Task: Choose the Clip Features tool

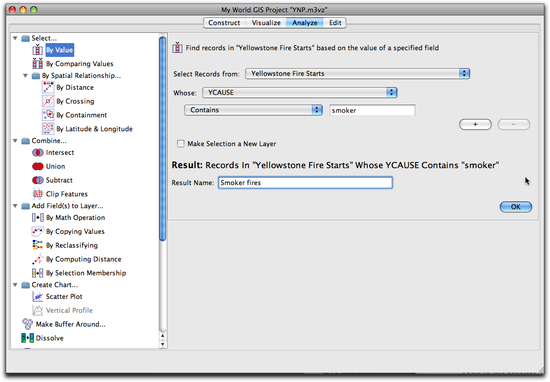Action: pos(67,194)
